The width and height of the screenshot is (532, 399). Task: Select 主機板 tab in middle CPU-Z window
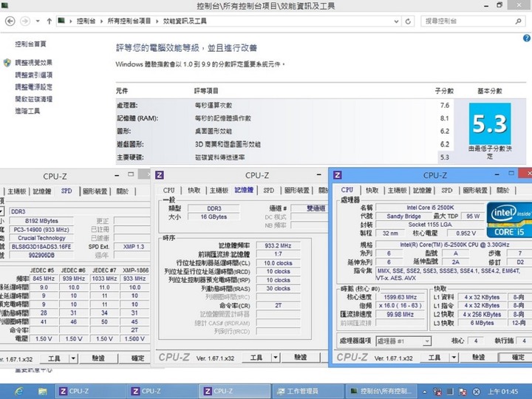tap(219, 191)
